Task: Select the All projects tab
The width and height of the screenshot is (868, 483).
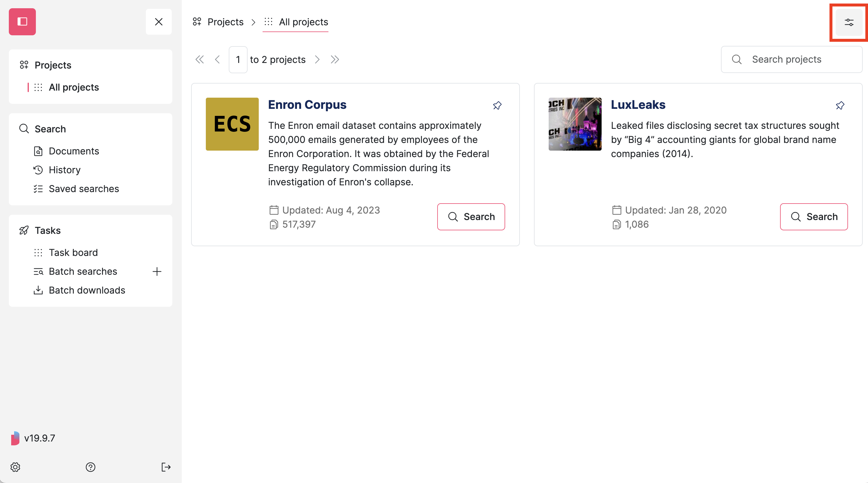Action: (x=303, y=22)
